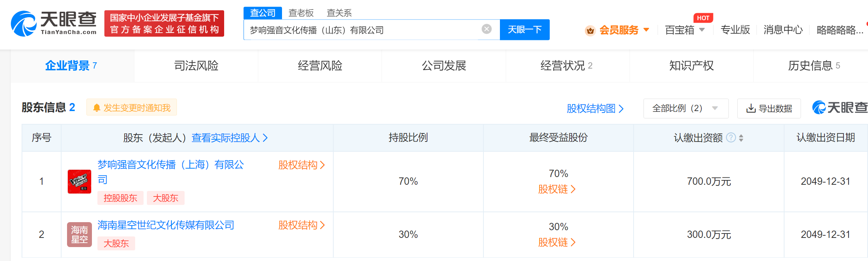The image size is (868, 261).
Task: Click the 持股比例 column header
Action: pos(408,138)
